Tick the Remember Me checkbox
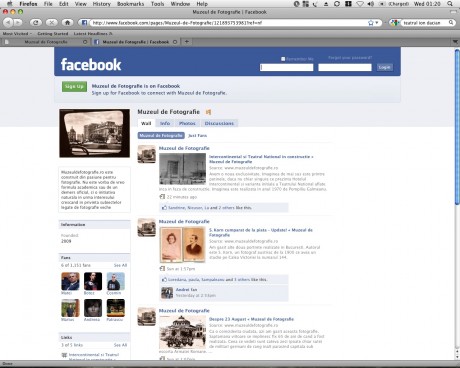The image size is (460, 368). tap(283, 59)
